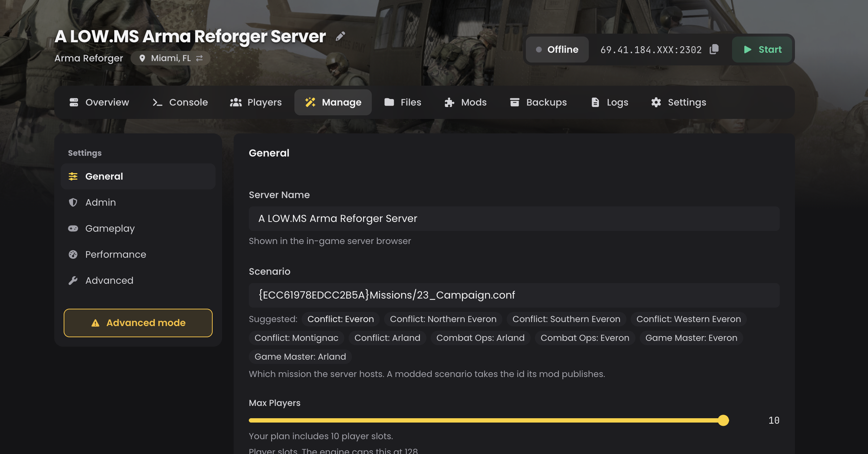Click the Advanced wrench icon
The height and width of the screenshot is (454, 868).
pos(73,280)
